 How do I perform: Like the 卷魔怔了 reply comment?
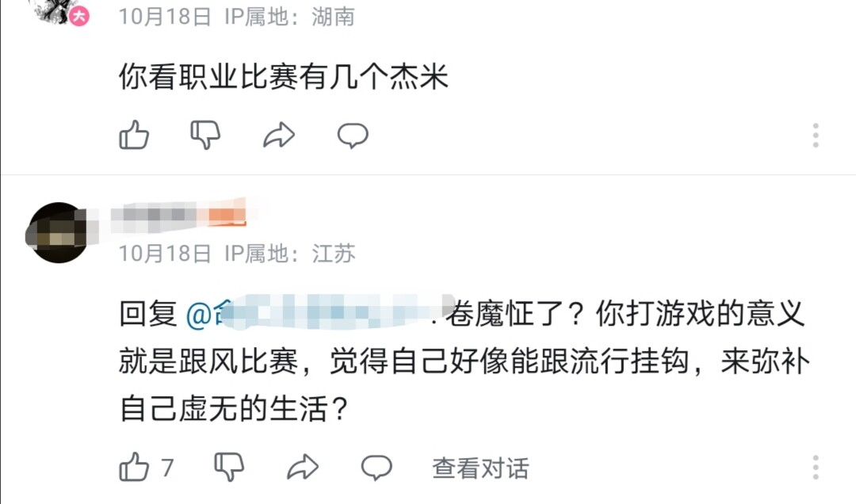134,468
